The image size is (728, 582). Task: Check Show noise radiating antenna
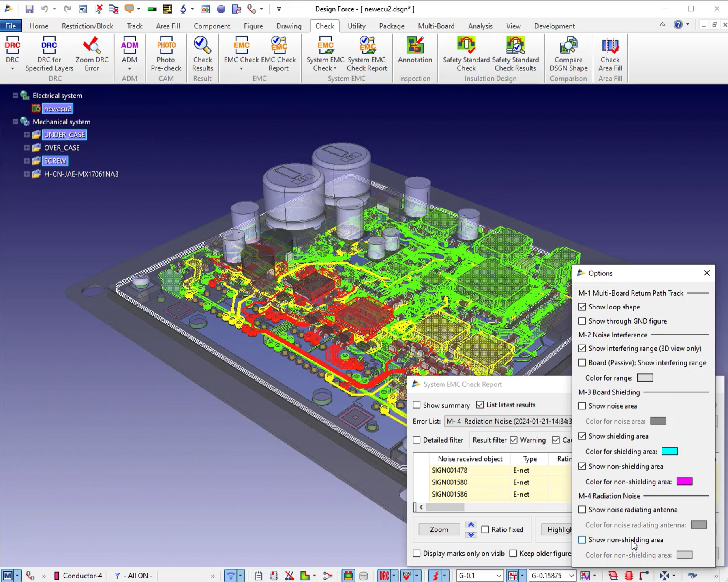(582, 510)
